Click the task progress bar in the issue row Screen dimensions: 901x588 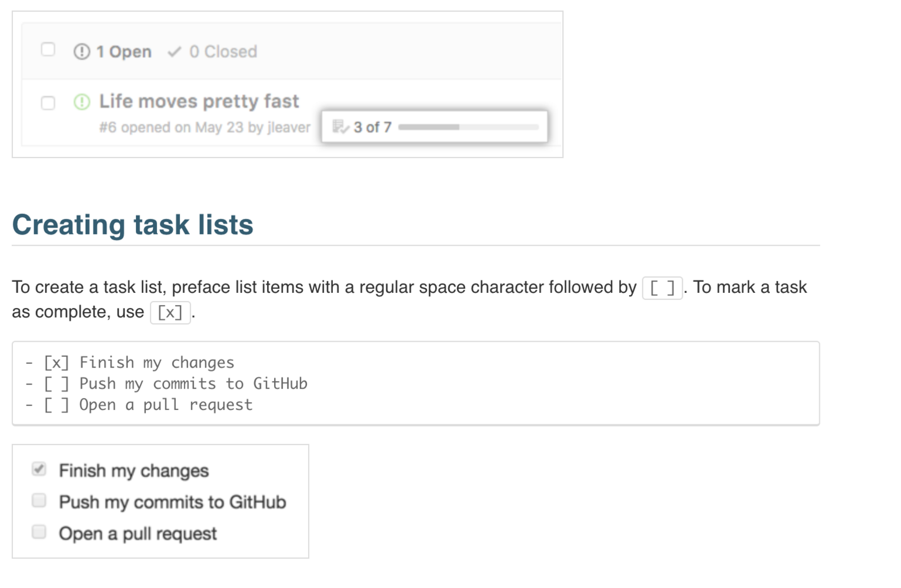click(x=468, y=127)
